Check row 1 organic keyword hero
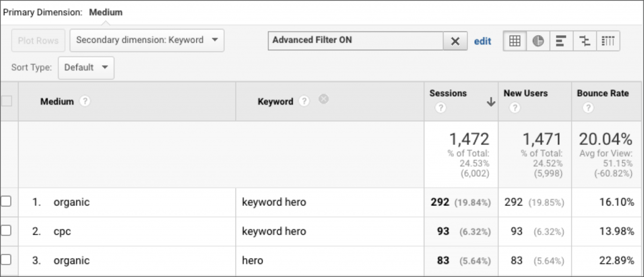 coord(6,201)
